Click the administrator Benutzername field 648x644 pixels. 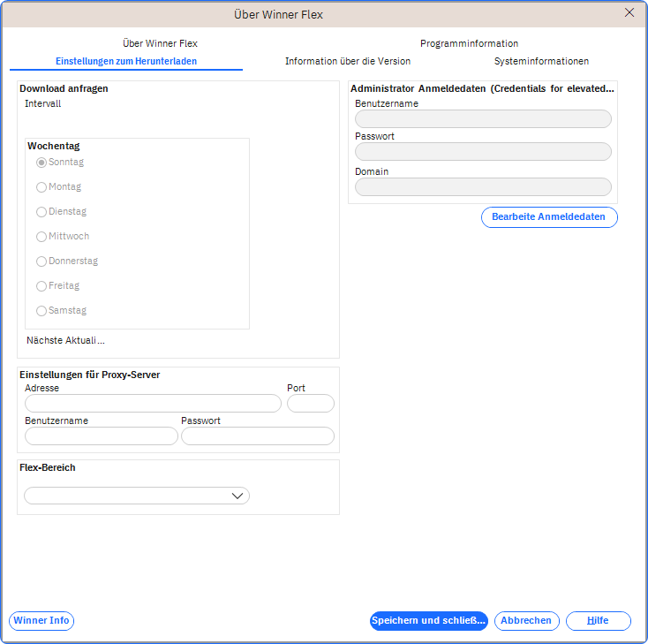pyautogui.click(x=483, y=118)
